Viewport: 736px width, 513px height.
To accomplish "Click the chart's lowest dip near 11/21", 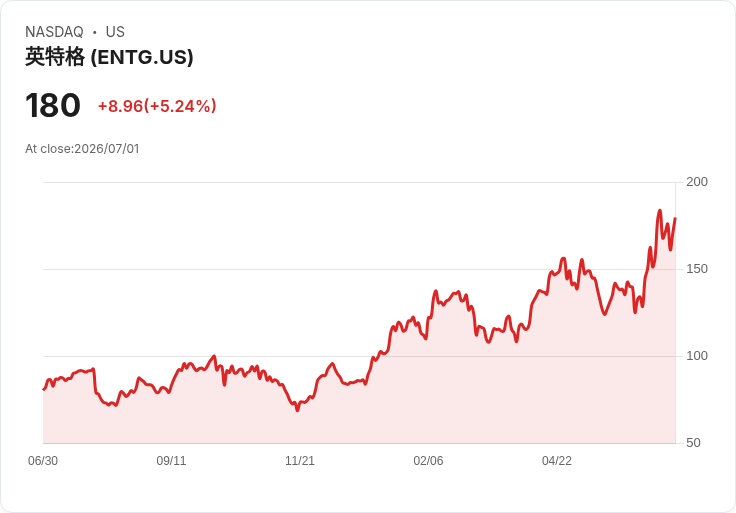I will click(x=297, y=410).
